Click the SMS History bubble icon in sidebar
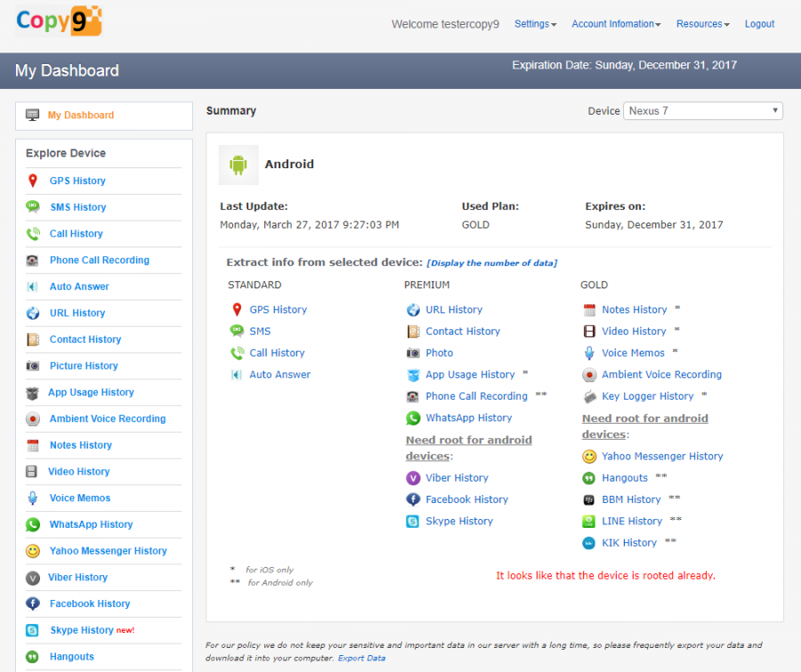This screenshot has height=672, width=801. click(x=33, y=207)
